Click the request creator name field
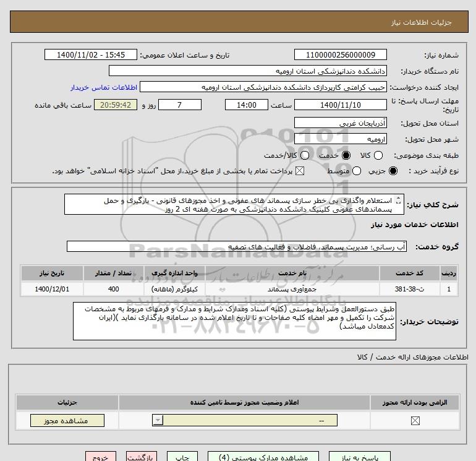The image size is (476, 461). pos(263,87)
